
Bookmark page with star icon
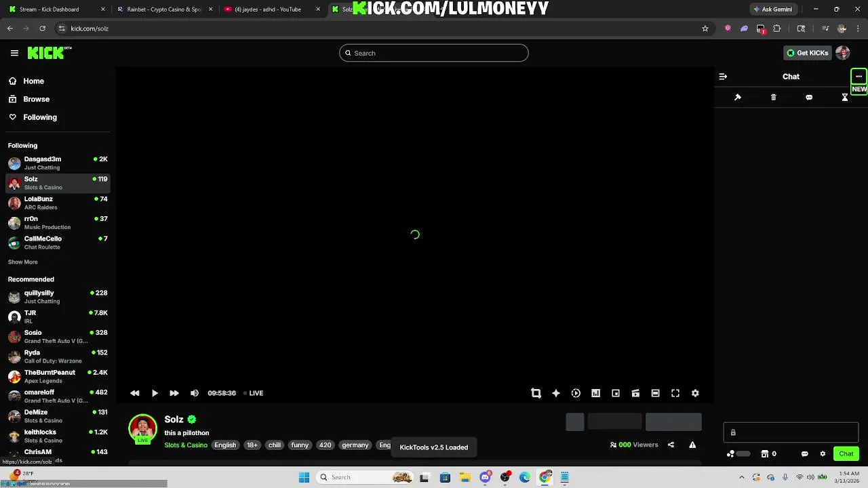tap(705, 28)
